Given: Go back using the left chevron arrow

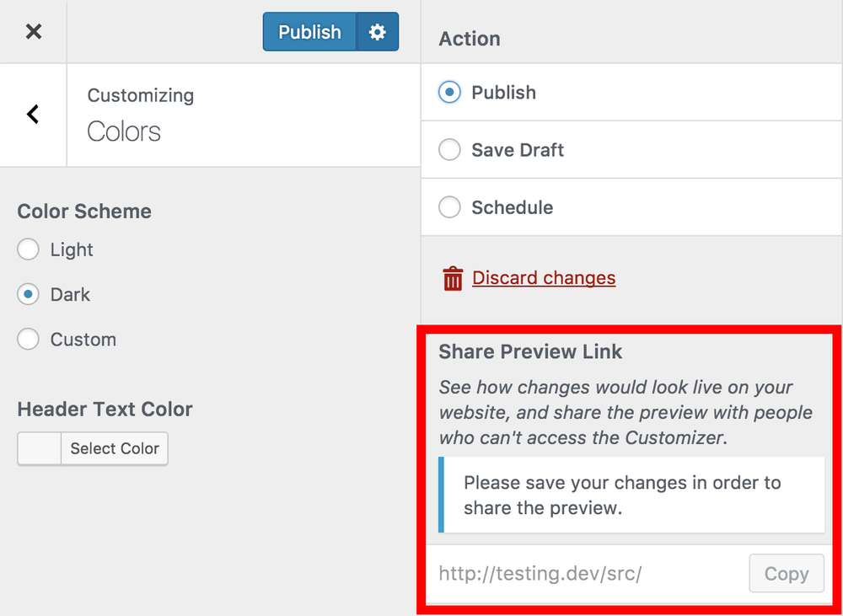Looking at the screenshot, I should click(34, 114).
